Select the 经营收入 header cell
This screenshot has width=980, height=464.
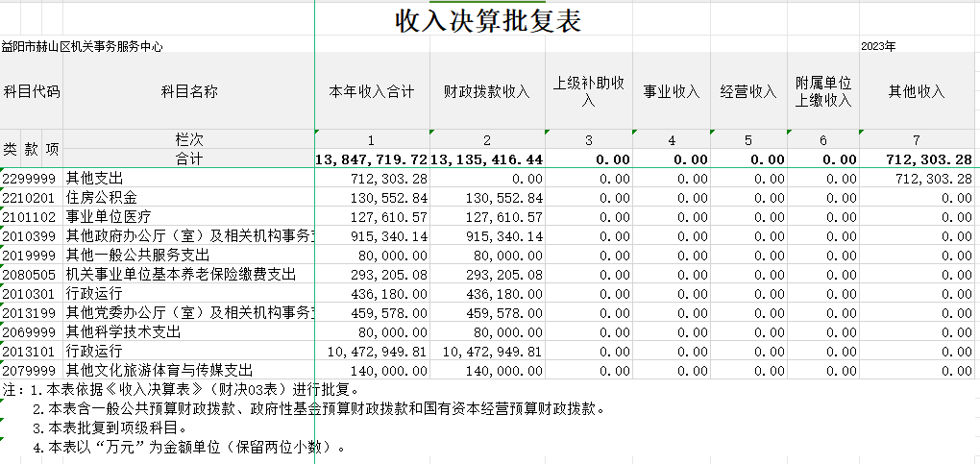pos(748,92)
